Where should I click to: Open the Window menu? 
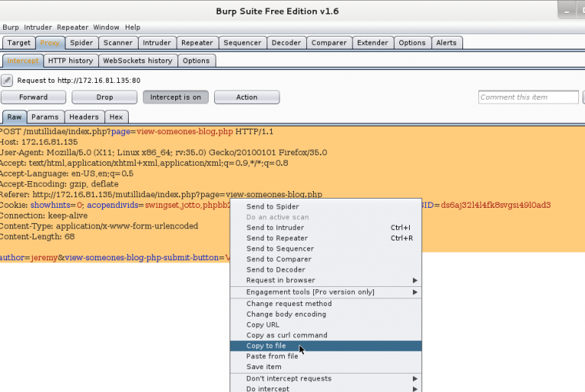pyautogui.click(x=106, y=27)
